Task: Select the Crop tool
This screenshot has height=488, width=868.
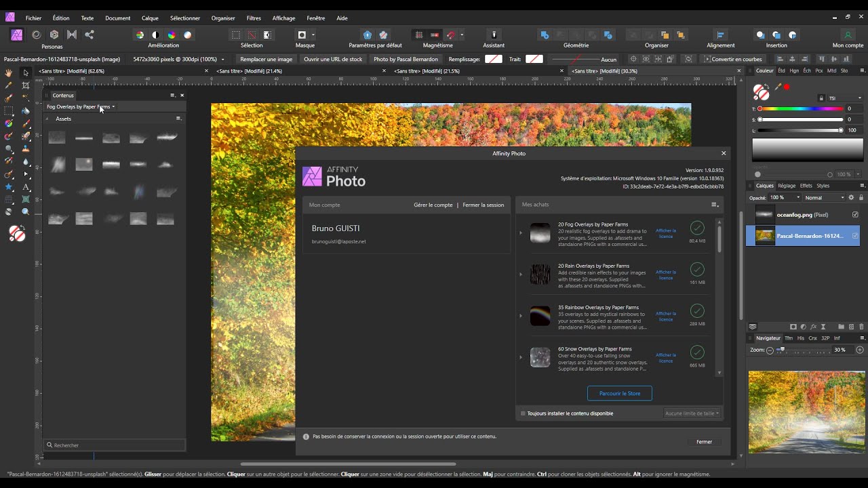Action: click(x=26, y=85)
